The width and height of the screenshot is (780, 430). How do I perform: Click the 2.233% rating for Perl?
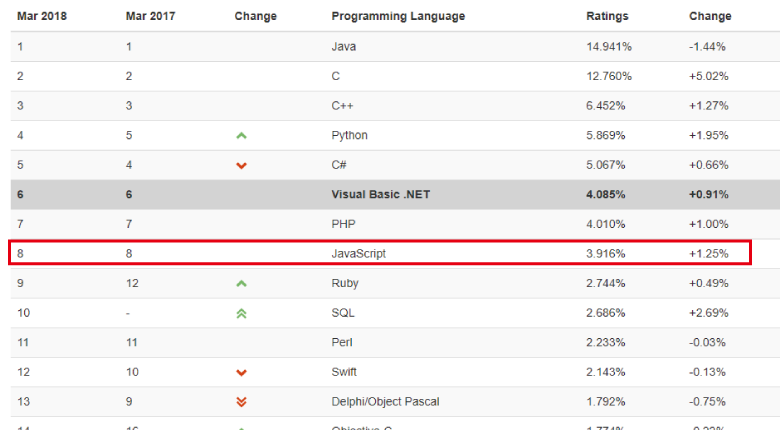click(605, 342)
